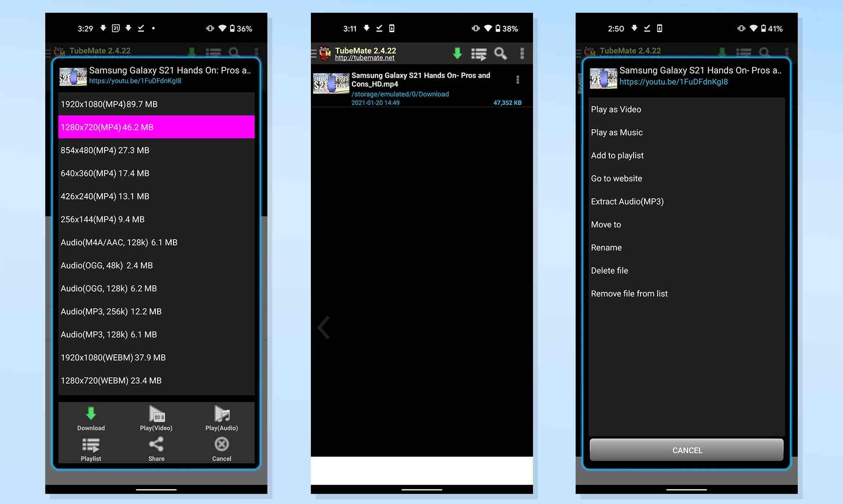Select 1920x1080 MP4 89.7 MB resolution
The height and width of the screenshot is (504, 843).
(156, 104)
